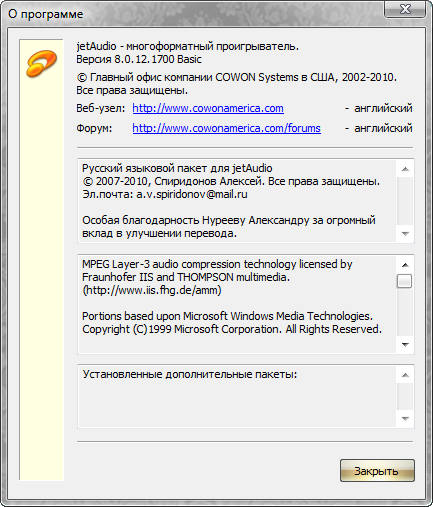Viewport: 433px width, 507px height.
Task: Click up arrow of installed packages scrollbar
Action: pyautogui.click(x=405, y=375)
